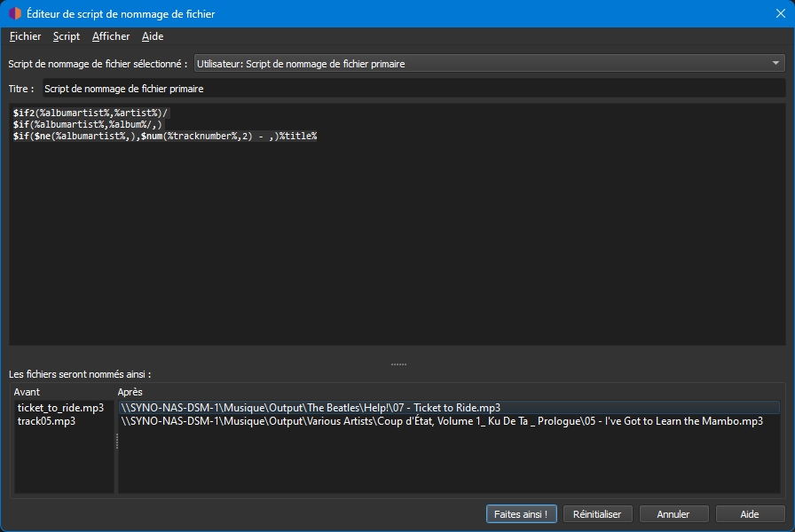Click the Annuler button
This screenshot has width=795, height=532.
[673, 513]
